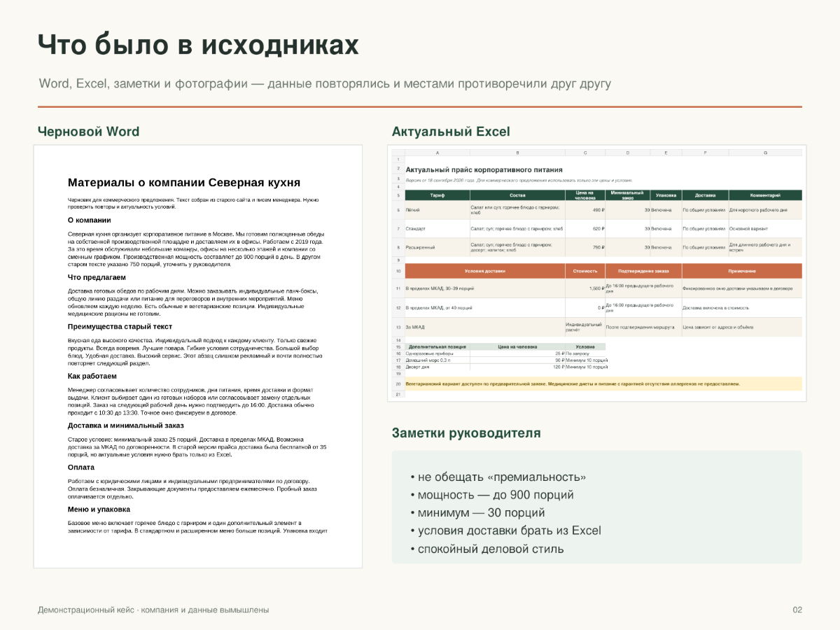The height and width of the screenshot is (630, 840).
Task: Click the note "не обещать «премиальность»"
Action: (x=498, y=477)
